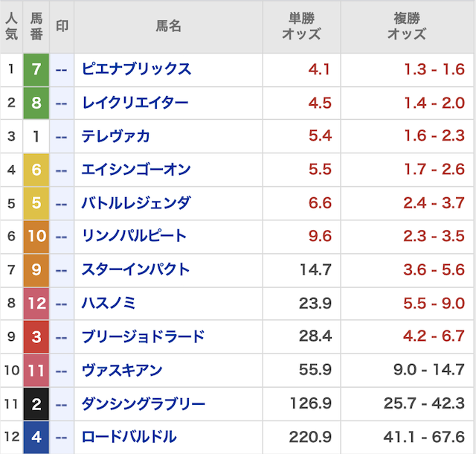Open horse link レイクリエイター
This screenshot has height=454, width=476.
pyautogui.click(x=135, y=103)
